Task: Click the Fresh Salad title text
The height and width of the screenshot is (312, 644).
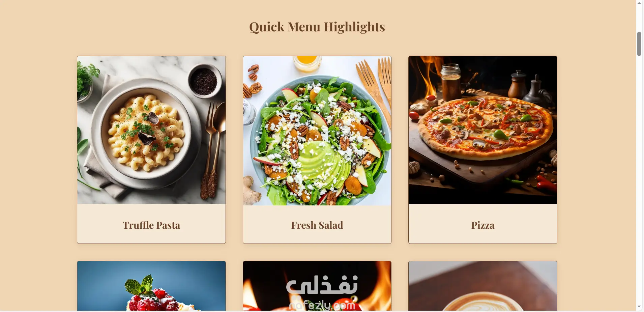Action: 317,225
